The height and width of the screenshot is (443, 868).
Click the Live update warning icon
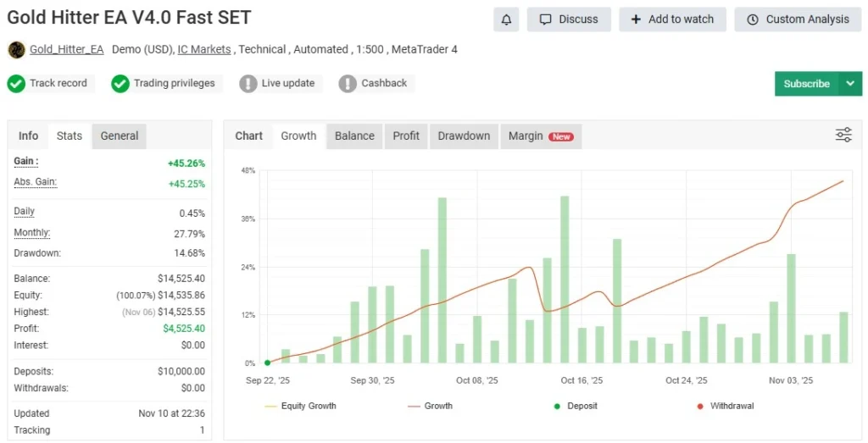[248, 84]
